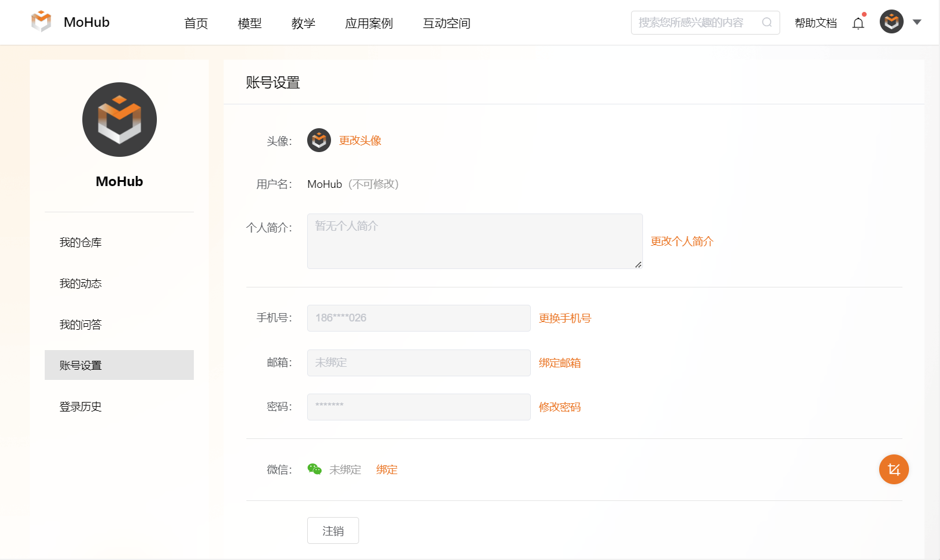The height and width of the screenshot is (560, 940).
Task: Select 登录历史 in sidebar
Action: click(119, 406)
